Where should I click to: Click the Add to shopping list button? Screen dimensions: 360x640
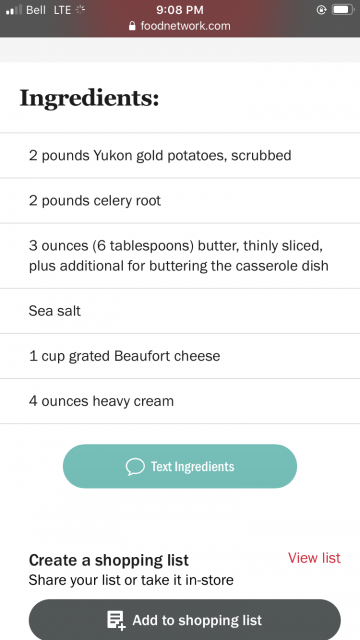point(184,620)
